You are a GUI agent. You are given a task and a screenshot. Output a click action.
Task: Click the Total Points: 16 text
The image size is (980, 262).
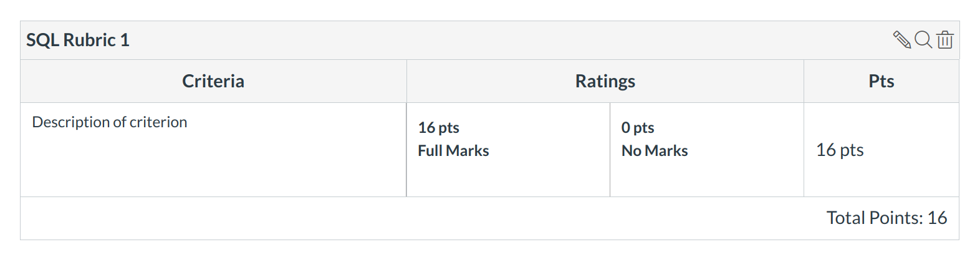[x=886, y=218]
